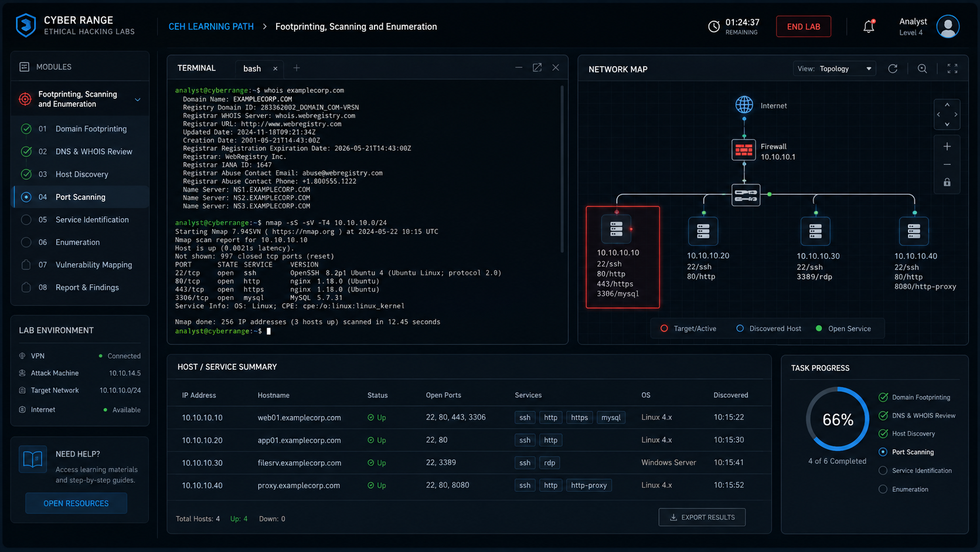Refresh the network map
Image resolution: width=980 pixels, height=552 pixels.
point(893,69)
